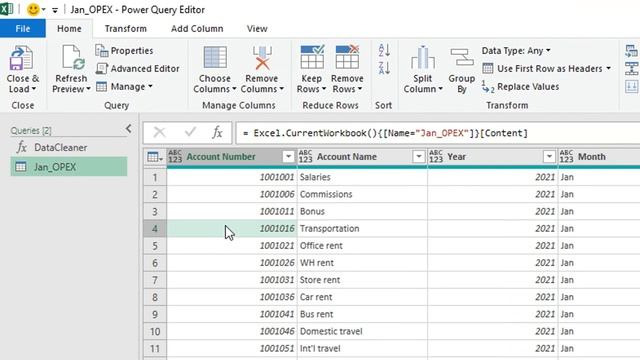640x360 pixels.
Task: Click the fx formula icon
Action: (217, 132)
